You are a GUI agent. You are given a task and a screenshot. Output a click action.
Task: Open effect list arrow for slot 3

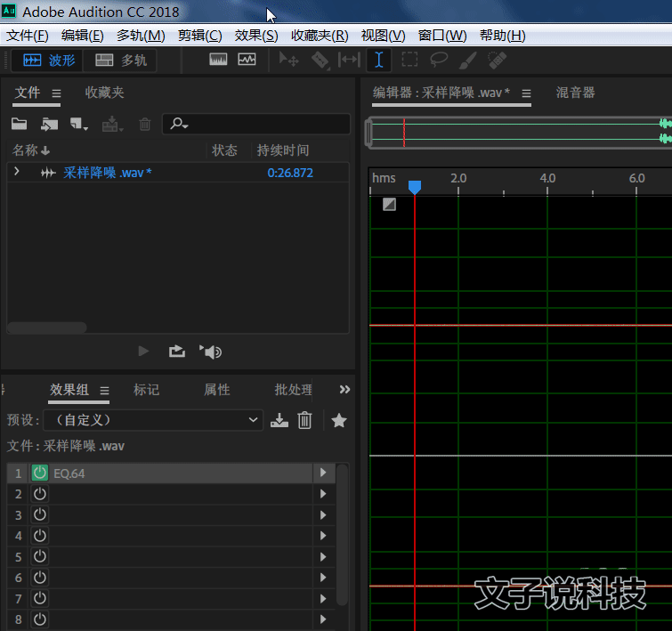click(323, 515)
